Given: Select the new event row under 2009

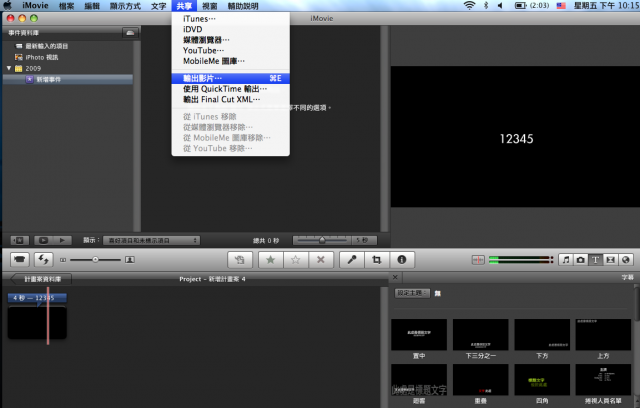Looking at the screenshot, I should pyautogui.click(x=68, y=80).
